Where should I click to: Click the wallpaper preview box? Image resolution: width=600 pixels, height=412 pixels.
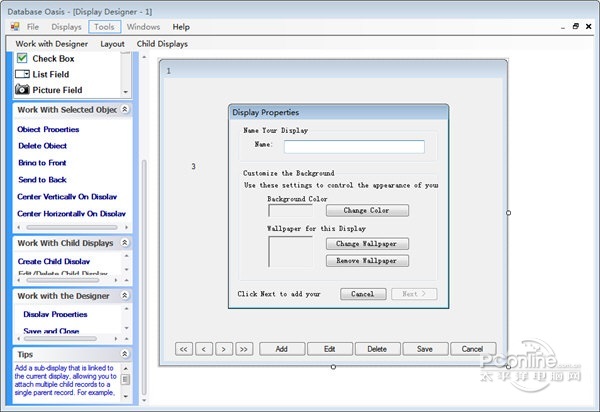click(x=290, y=251)
